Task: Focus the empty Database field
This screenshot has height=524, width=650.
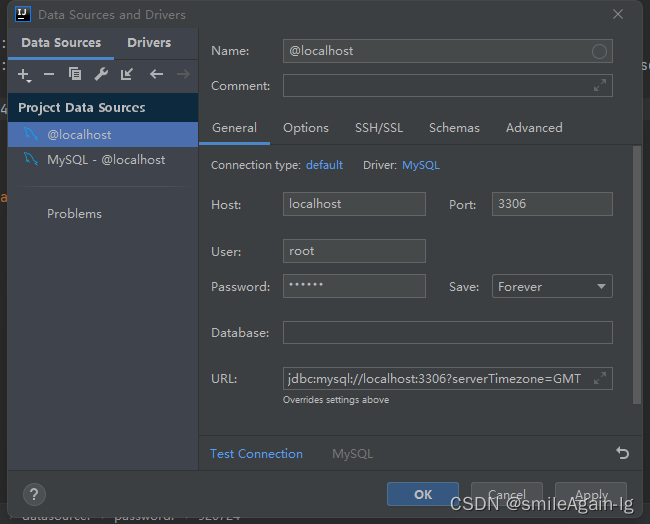Action: coord(447,332)
